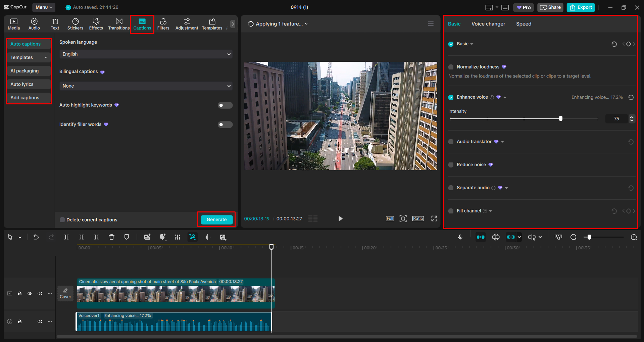Open the Menu in the top-left corner
Viewport: 644px width, 342px height.
pyautogui.click(x=44, y=7)
